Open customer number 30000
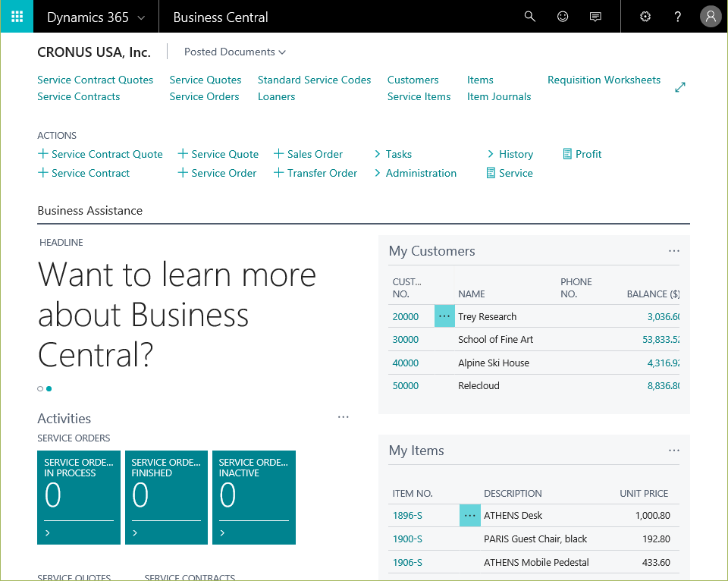Viewport: 728px width, 581px height. click(x=405, y=340)
